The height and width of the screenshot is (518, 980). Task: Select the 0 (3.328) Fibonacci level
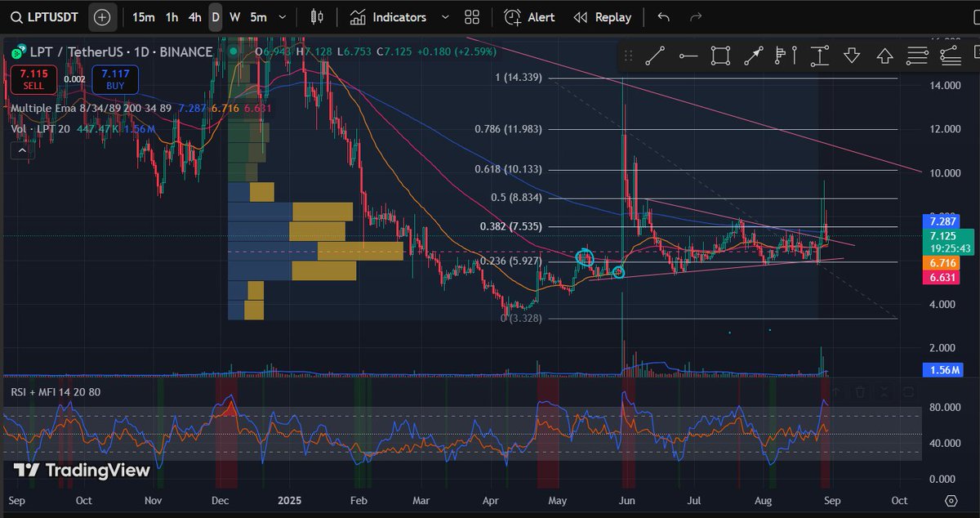pos(522,318)
